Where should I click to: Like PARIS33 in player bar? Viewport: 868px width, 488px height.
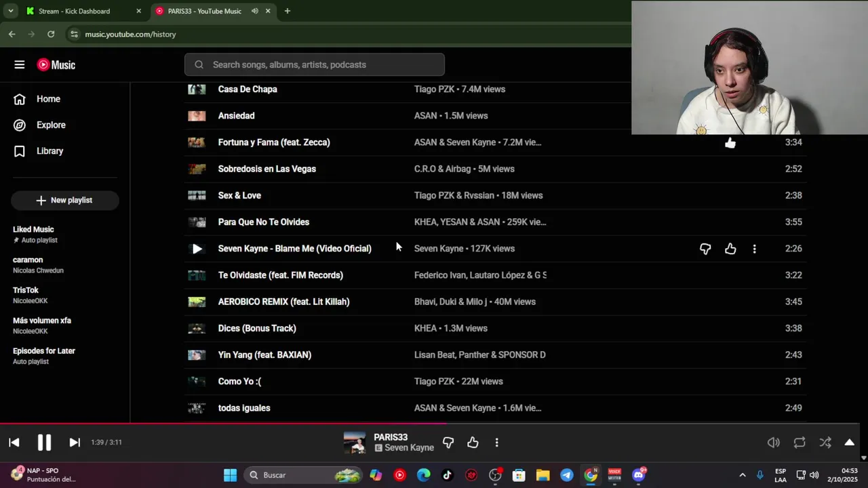point(473,443)
